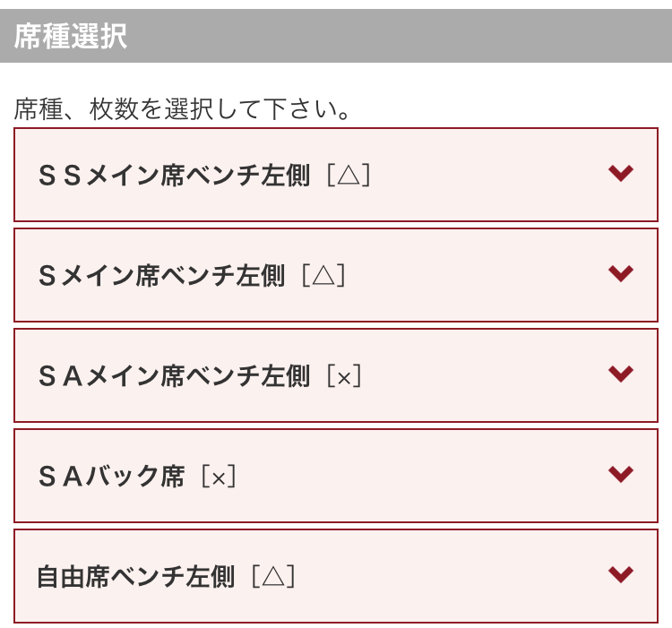672x628 pixels.
Task: Click the chevron on SSメイン席ベンチ左側 row
Action: pyautogui.click(x=620, y=174)
